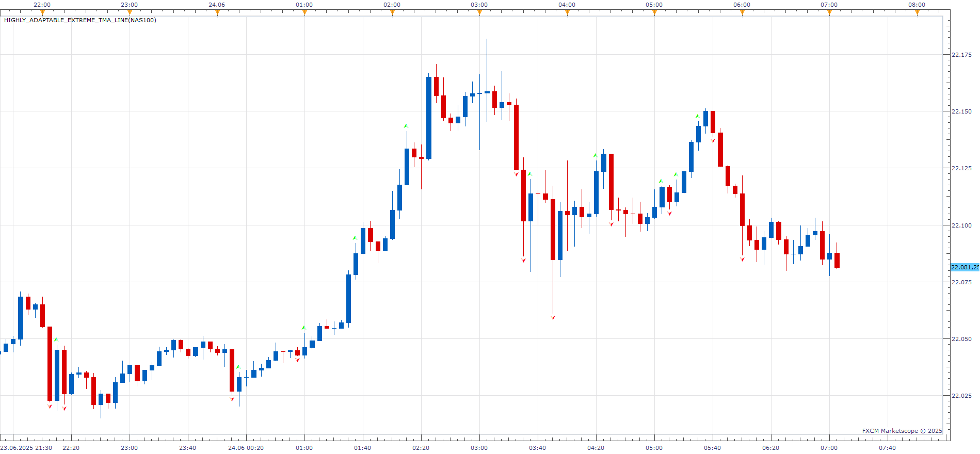Select the orange marker under top 01:00
This screenshot has height=454, width=980.
(304, 12)
